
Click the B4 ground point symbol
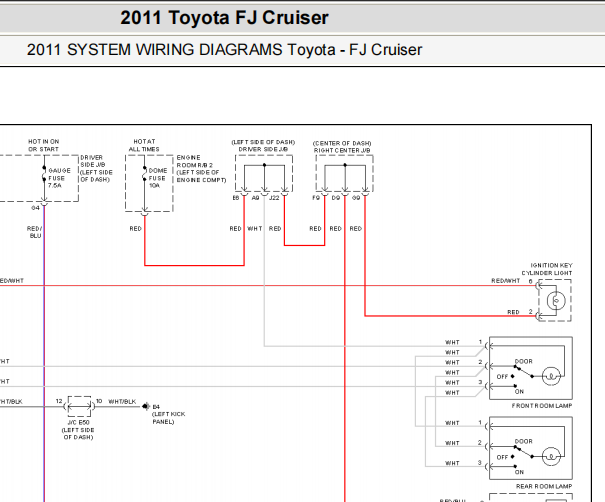(x=145, y=406)
